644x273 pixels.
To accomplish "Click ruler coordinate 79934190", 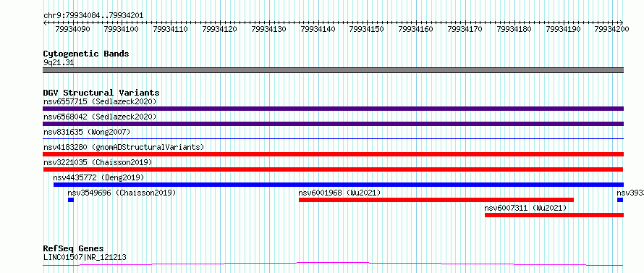I will point(563,29).
